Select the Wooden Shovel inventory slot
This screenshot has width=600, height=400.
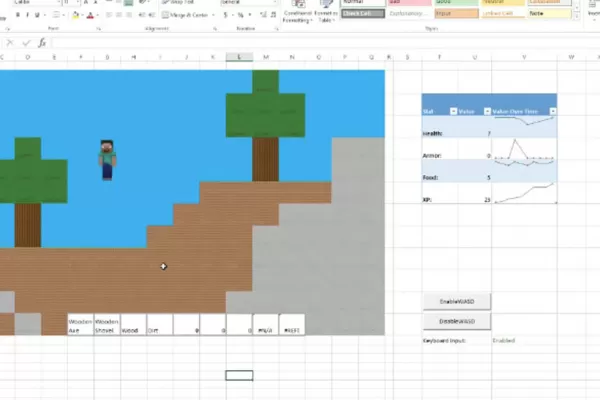[107, 325]
